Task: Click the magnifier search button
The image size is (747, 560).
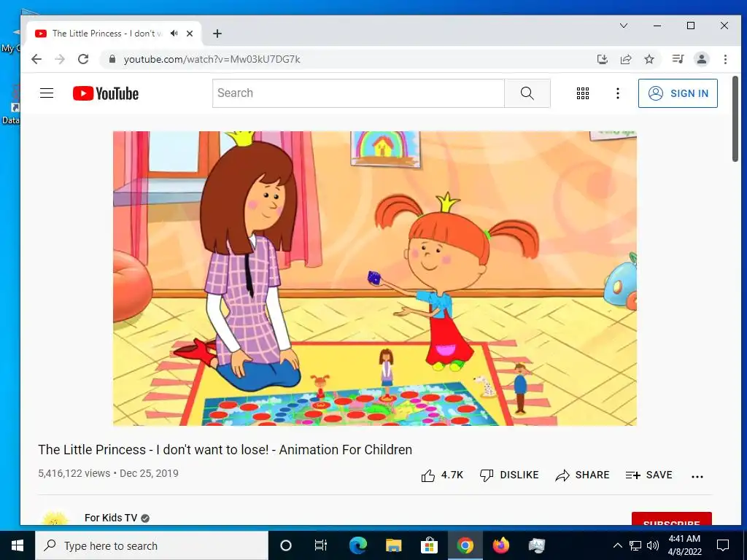Action: tap(527, 93)
